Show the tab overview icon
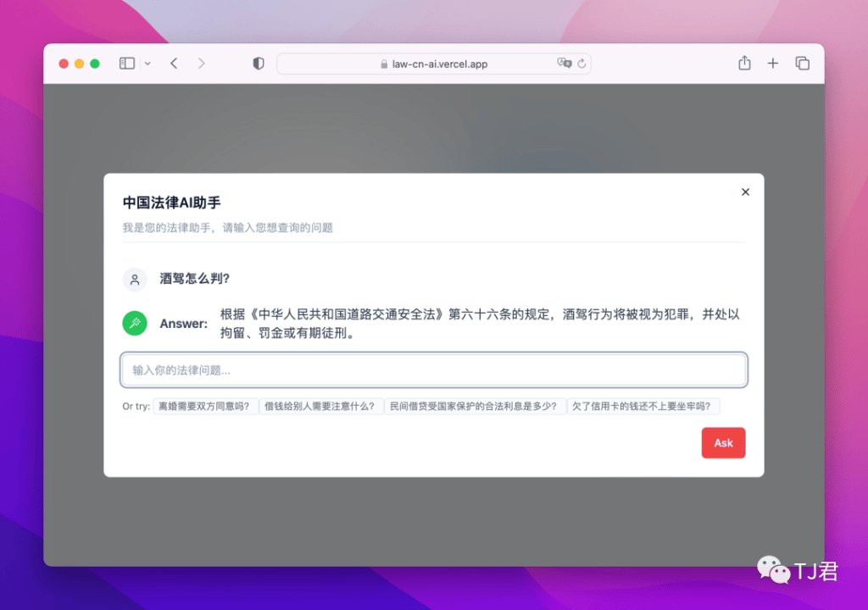The image size is (868, 610). [802, 64]
